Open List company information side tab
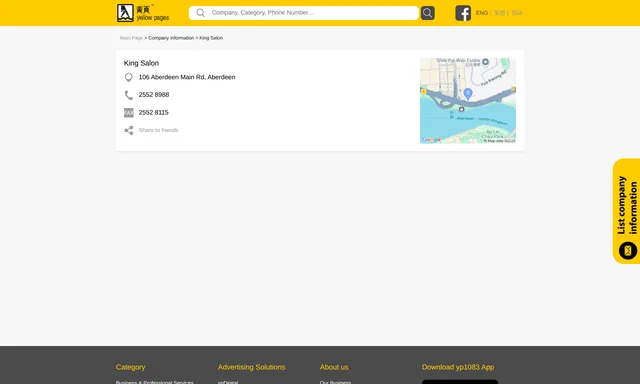 coord(627,211)
